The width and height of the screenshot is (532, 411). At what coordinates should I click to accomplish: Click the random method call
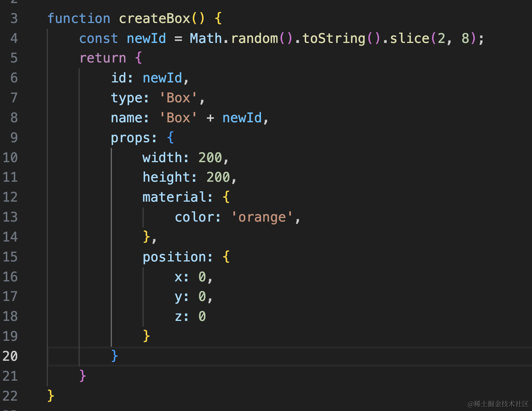tap(255, 38)
